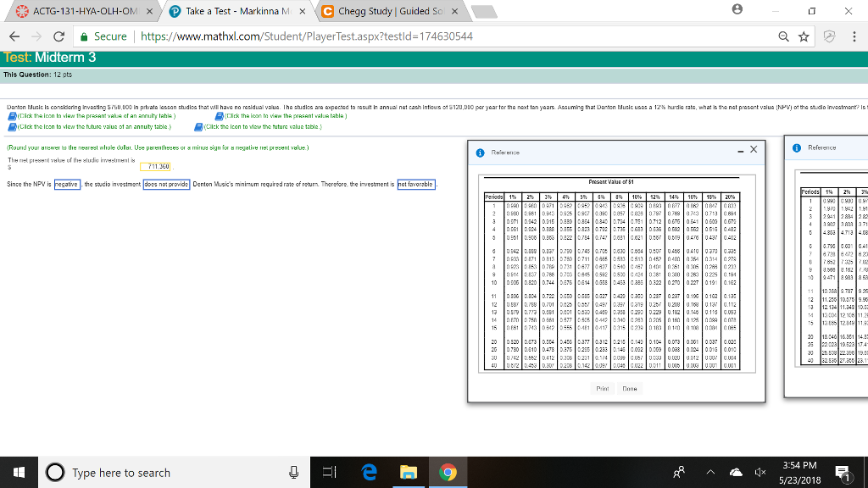Click the shield extension icon
Viewport: 868px width, 488px height.
point(829,36)
